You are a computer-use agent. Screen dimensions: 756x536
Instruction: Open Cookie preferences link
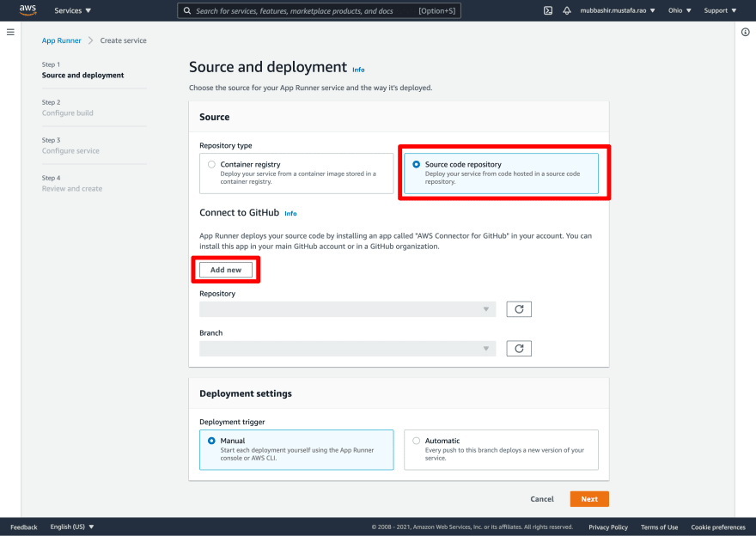click(718, 527)
